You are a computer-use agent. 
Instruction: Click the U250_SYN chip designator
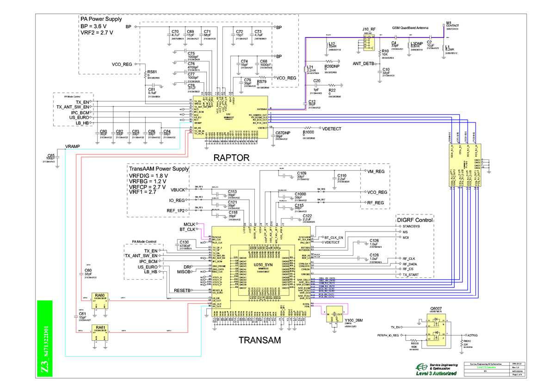click(x=262, y=265)
